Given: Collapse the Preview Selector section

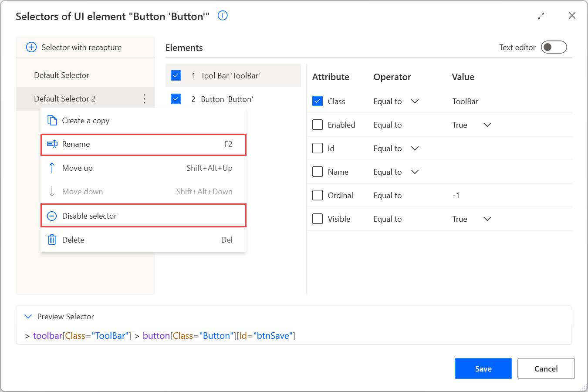Looking at the screenshot, I should (28, 316).
